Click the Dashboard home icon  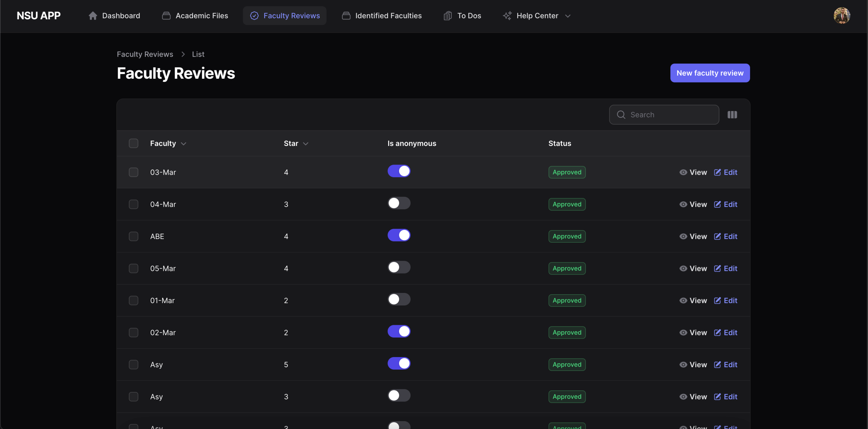(x=93, y=16)
